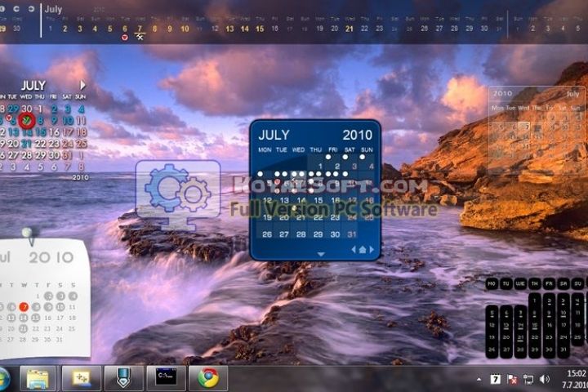Select day 21 in the top strip calendar

(350, 29)
